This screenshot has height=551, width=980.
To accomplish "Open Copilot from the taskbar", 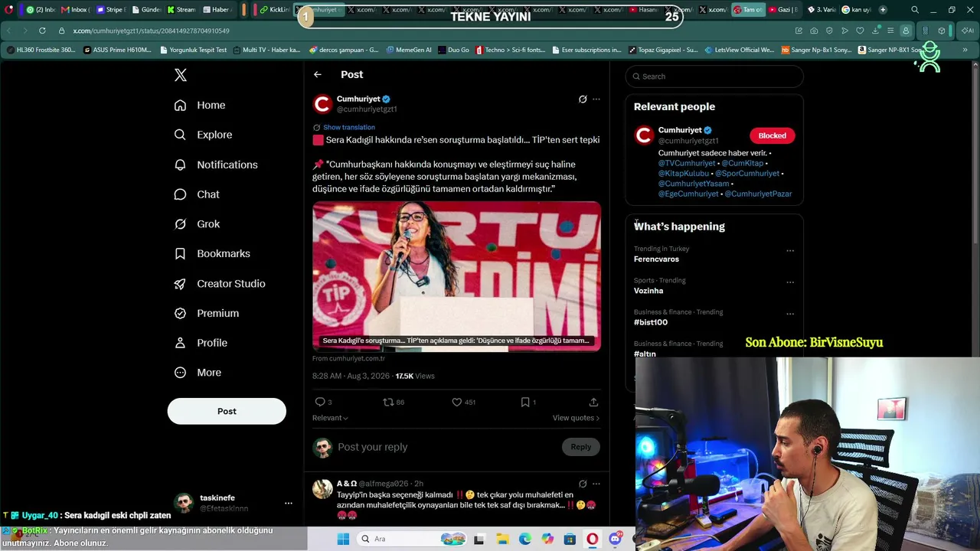I will 547,539.
